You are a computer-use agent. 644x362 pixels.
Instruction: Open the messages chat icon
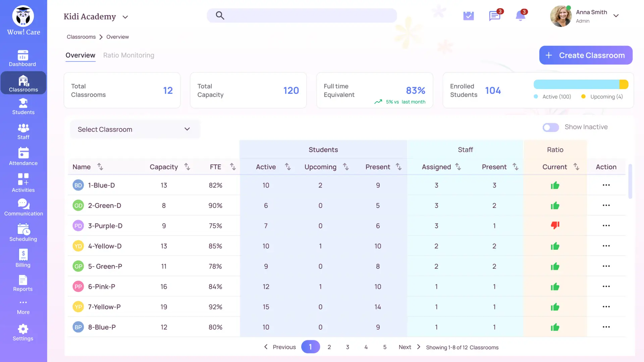[x=495, y=15]
